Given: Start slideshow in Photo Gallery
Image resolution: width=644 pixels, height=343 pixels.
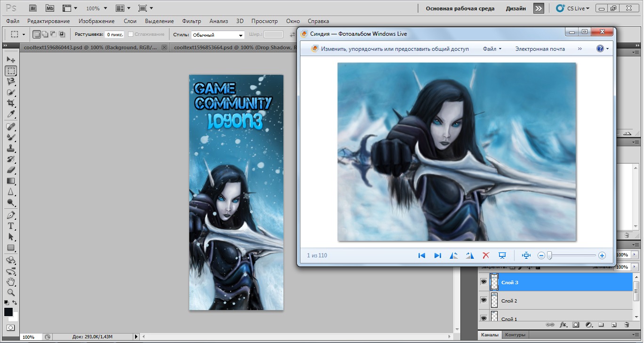Looking at the screenshot, I should (502, 255).
